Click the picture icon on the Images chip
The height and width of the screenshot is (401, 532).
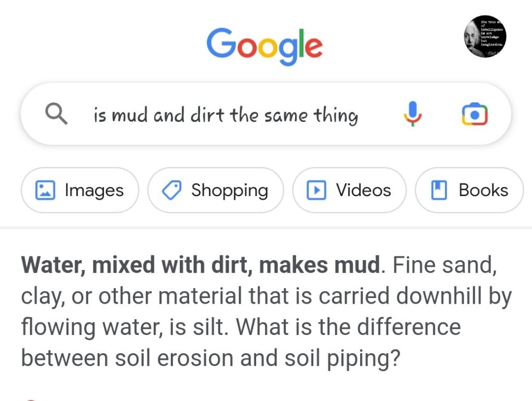[x=45, y=190]
